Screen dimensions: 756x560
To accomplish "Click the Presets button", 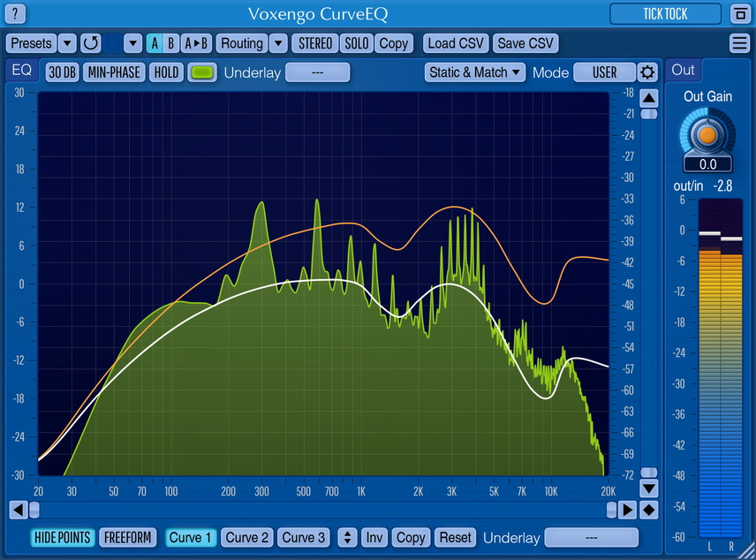I will 31,43.
